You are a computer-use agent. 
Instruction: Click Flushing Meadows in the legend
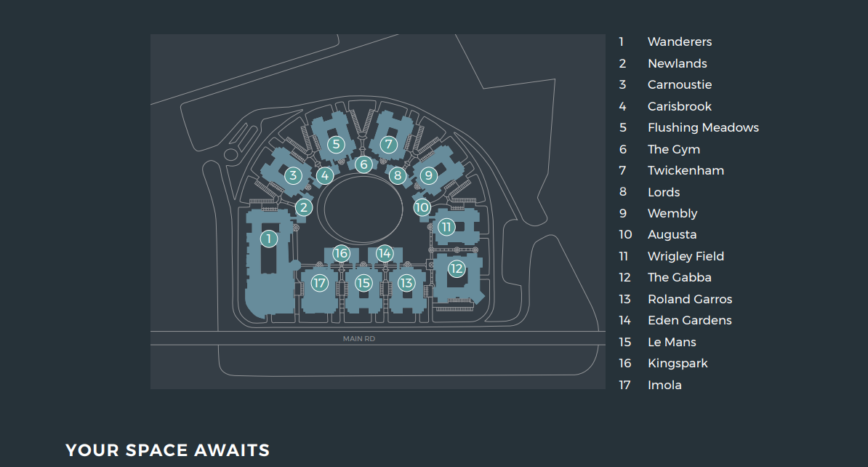pos(702,128)
